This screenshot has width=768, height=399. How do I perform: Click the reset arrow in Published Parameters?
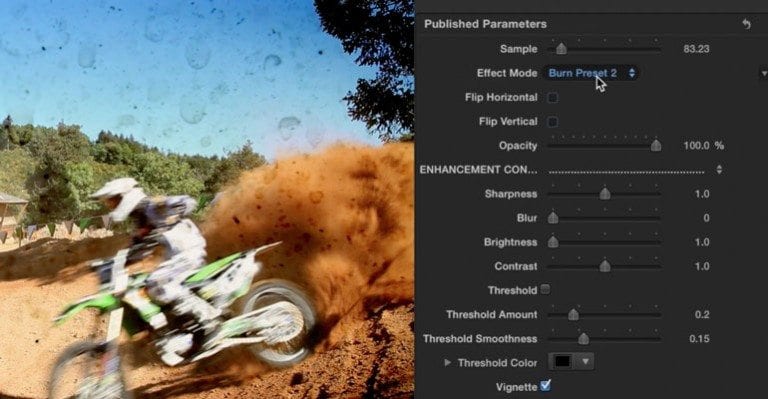(746, 23)
